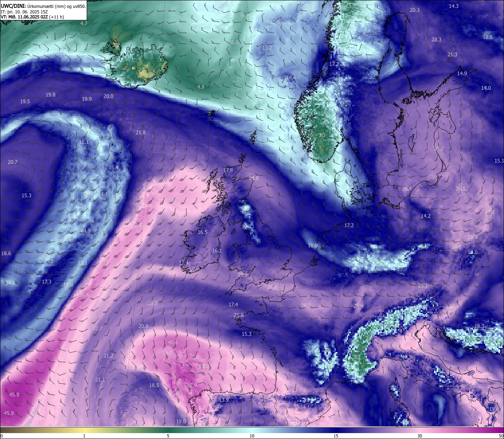Click the 19.9 map value
The height and width of the screenshot is (439, 504).
tap(87, 99)
